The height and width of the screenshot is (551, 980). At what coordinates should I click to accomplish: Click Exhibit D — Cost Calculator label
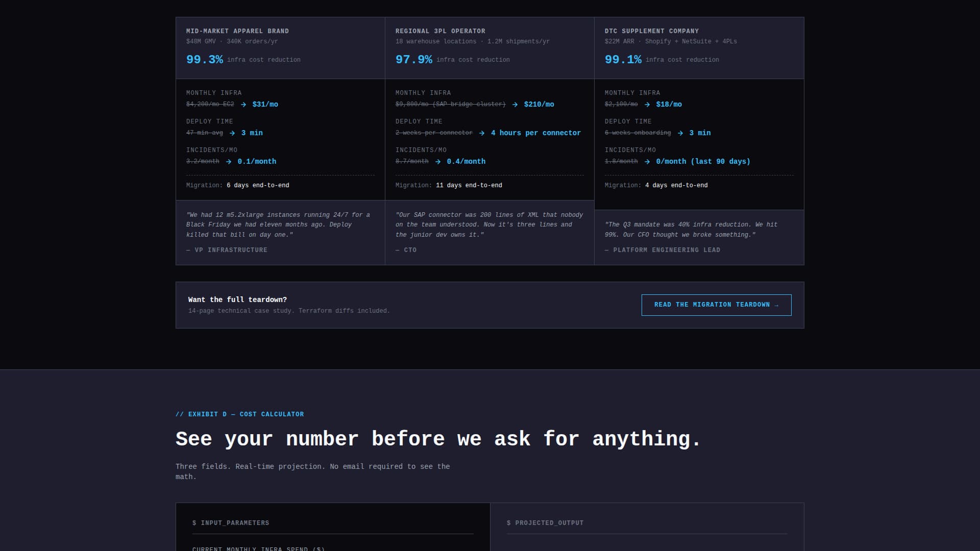(240, 415)
